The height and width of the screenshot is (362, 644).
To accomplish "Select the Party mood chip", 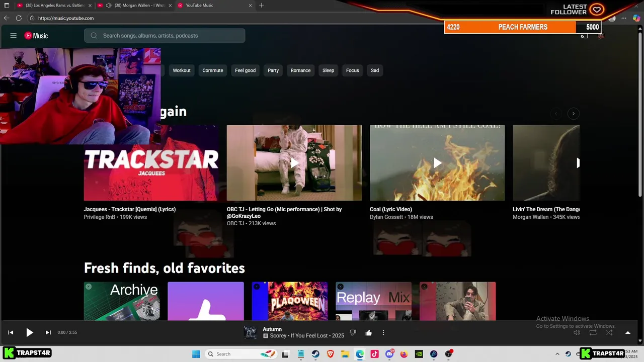I will tap(273, 70).
